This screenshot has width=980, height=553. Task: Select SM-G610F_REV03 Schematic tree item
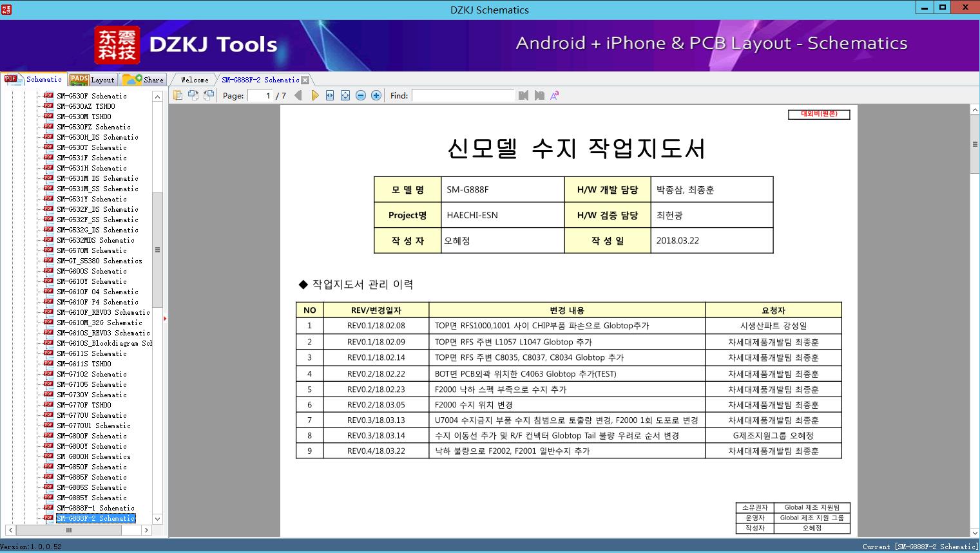(x=103, y=312)
